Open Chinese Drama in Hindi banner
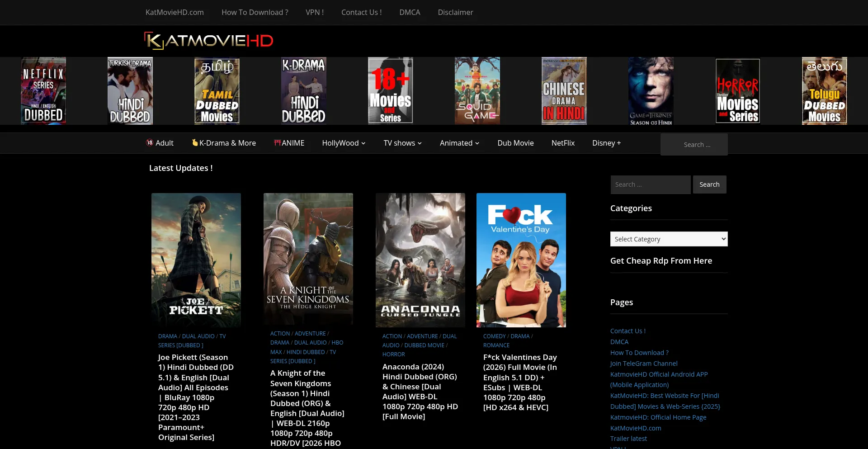Screen dimensions: 868x449 click(564, 90)
